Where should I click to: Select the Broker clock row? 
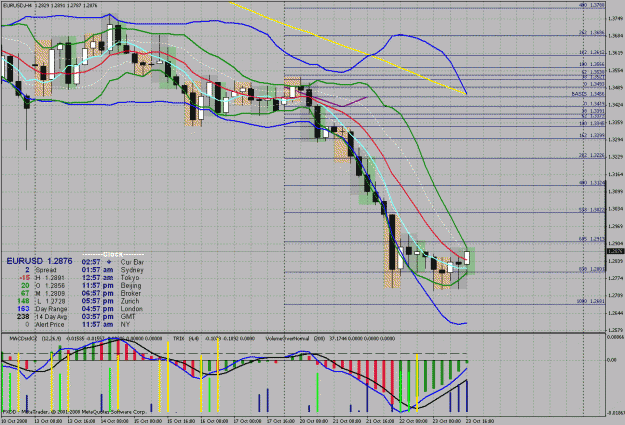pyautogui.click(x=113, y=293)
